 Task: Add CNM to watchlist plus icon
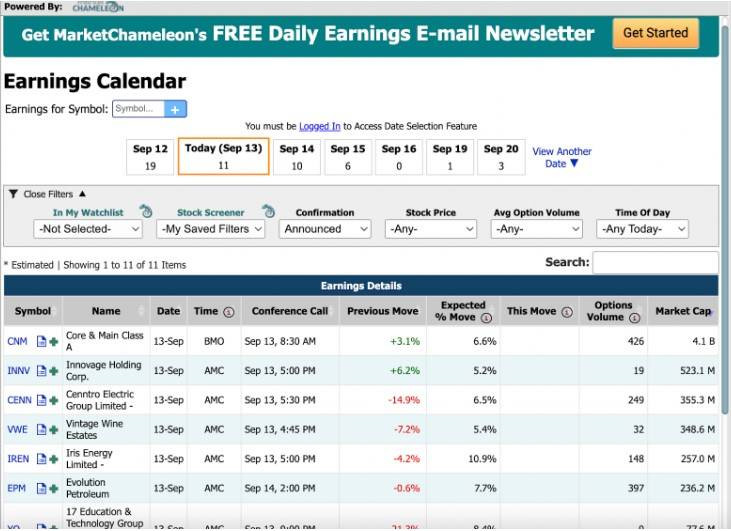[x=54, y=342]
